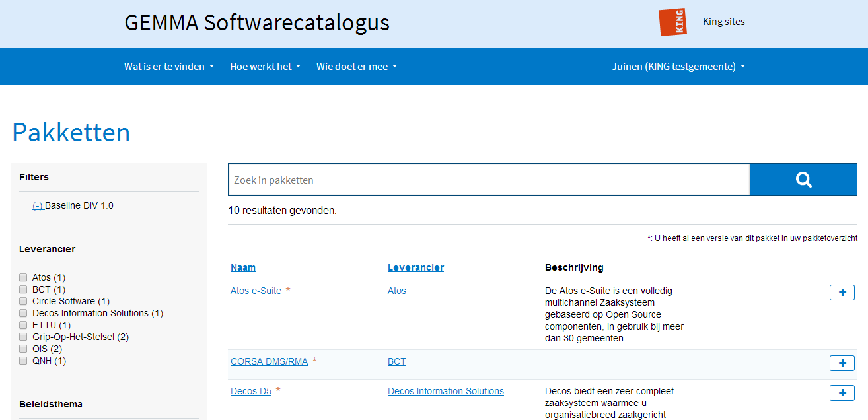Open the 'Wie doet er mee' menu
The height and width of the screenshot is (420, 868).
coord(357,66)
